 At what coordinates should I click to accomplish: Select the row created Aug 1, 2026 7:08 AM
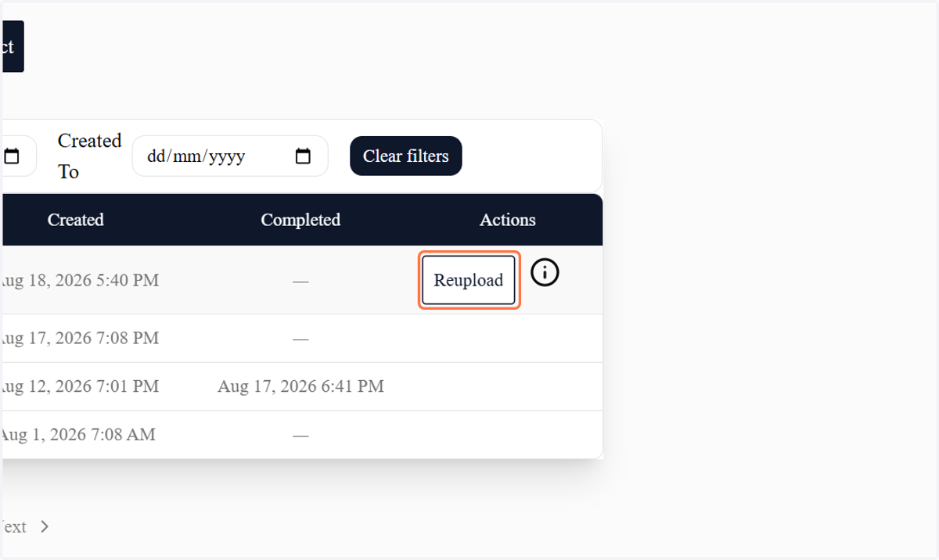[x=302, y=435]
